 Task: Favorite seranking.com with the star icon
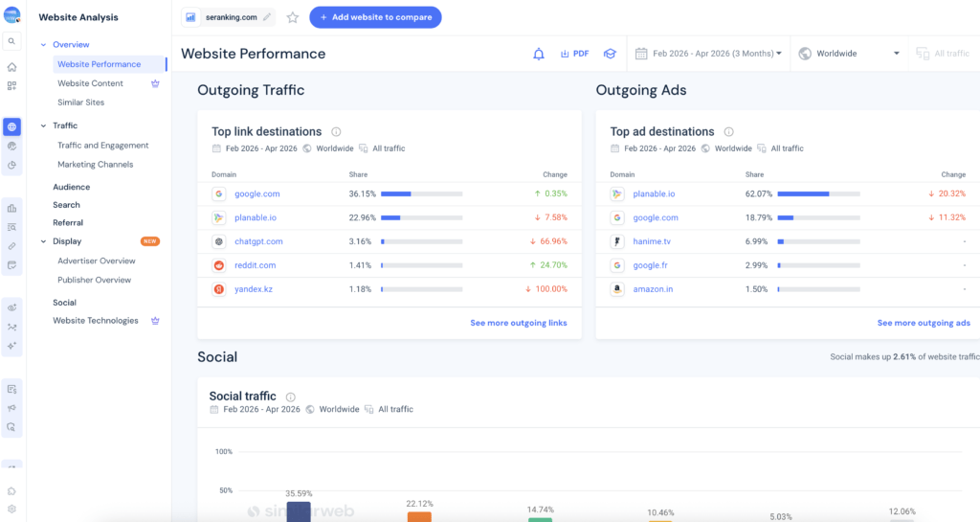coord(293,17)
